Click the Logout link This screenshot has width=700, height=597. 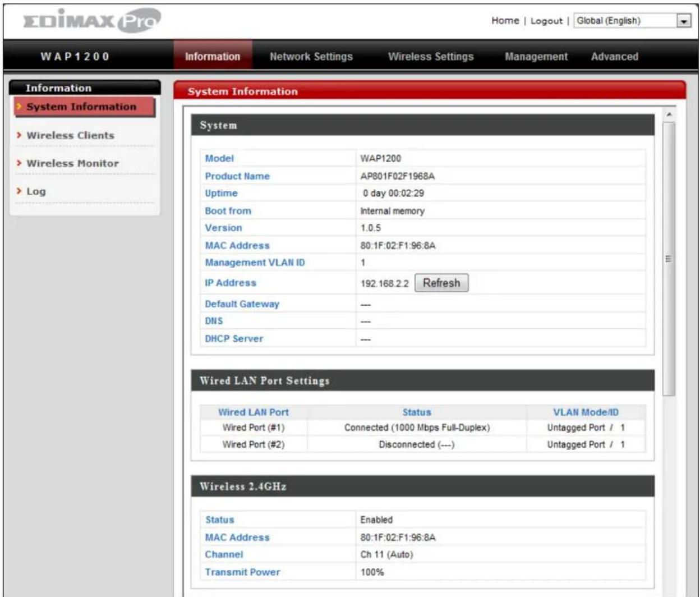coord(546,21)
